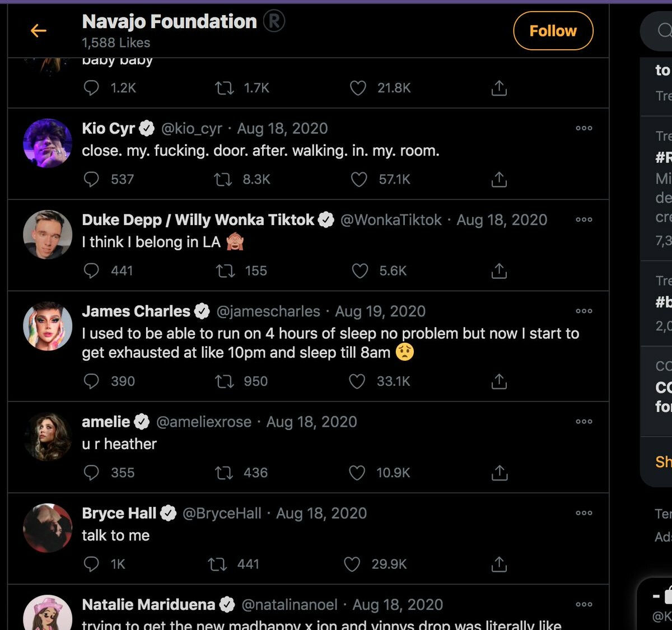Open more options on amelie's tweet
This screenshot has height=630, width=672.
[584, 422]
